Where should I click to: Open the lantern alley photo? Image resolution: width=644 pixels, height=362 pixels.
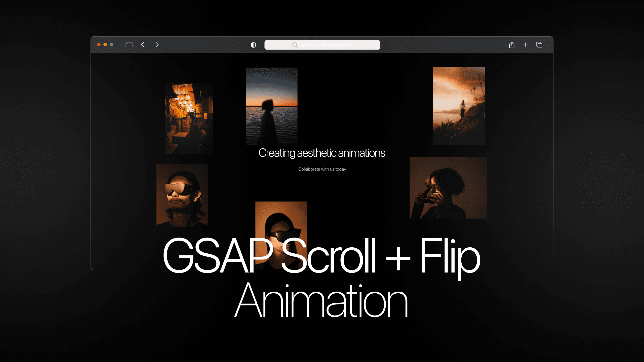pos(189,118)
